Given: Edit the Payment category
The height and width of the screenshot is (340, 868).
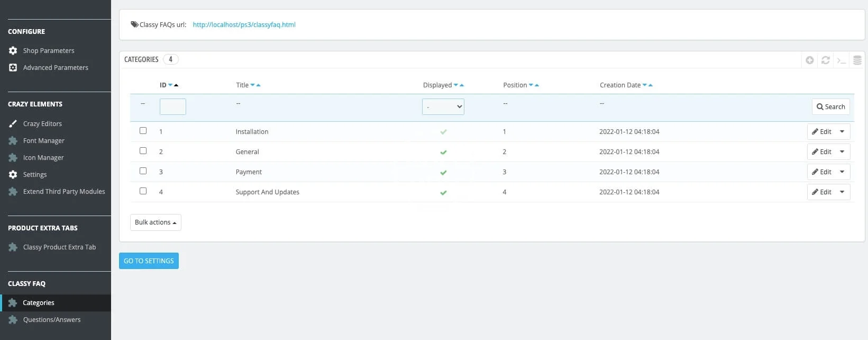Looking at the screenshot, I should 821,172.
